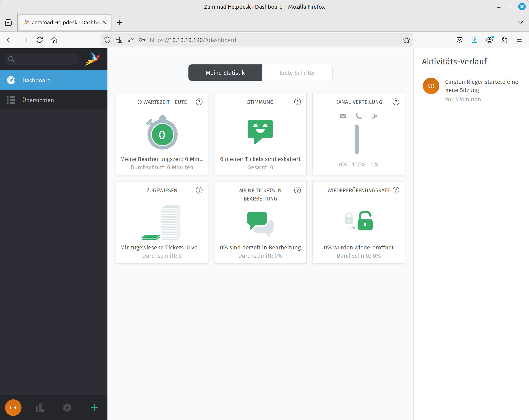Open the list all tabs dropdown arrow
The width and height of the screenshot is (529, 420).
pyautogui.click(x=521, y=22)
